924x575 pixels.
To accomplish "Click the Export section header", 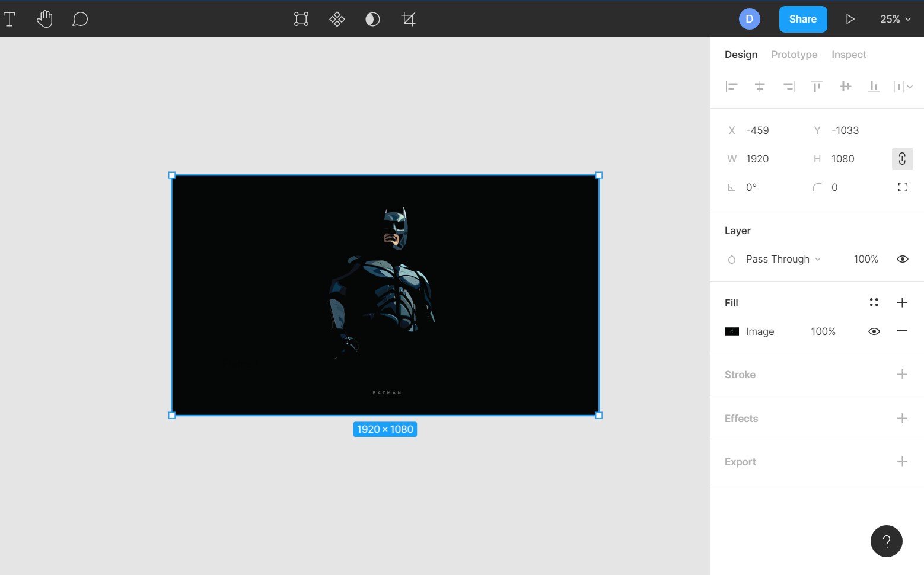I will coord(740,462).
